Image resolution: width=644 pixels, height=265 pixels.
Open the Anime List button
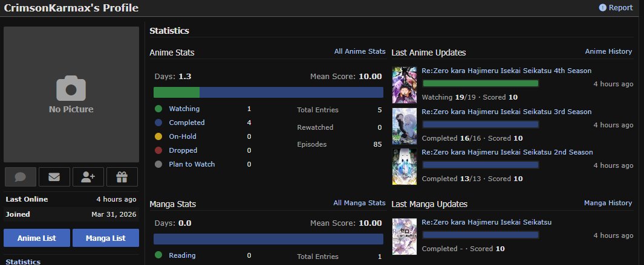point(36,238)
